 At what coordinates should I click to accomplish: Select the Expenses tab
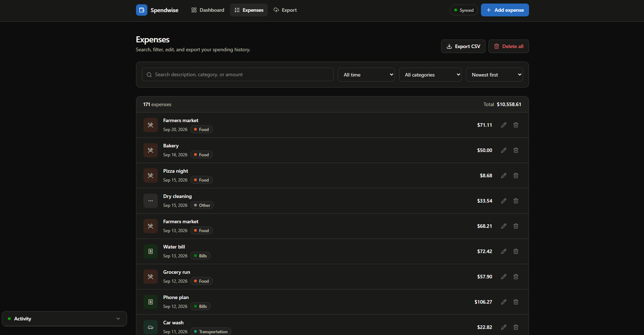coord(249,10)
